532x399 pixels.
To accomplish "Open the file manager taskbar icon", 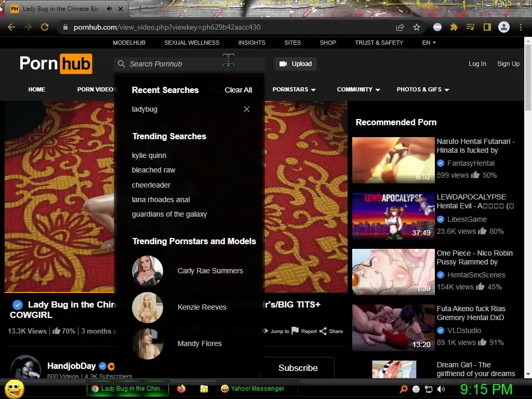I will (204, 389).
